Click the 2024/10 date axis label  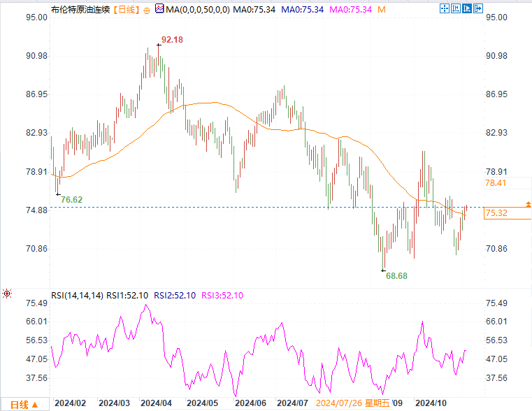point(431,403)
